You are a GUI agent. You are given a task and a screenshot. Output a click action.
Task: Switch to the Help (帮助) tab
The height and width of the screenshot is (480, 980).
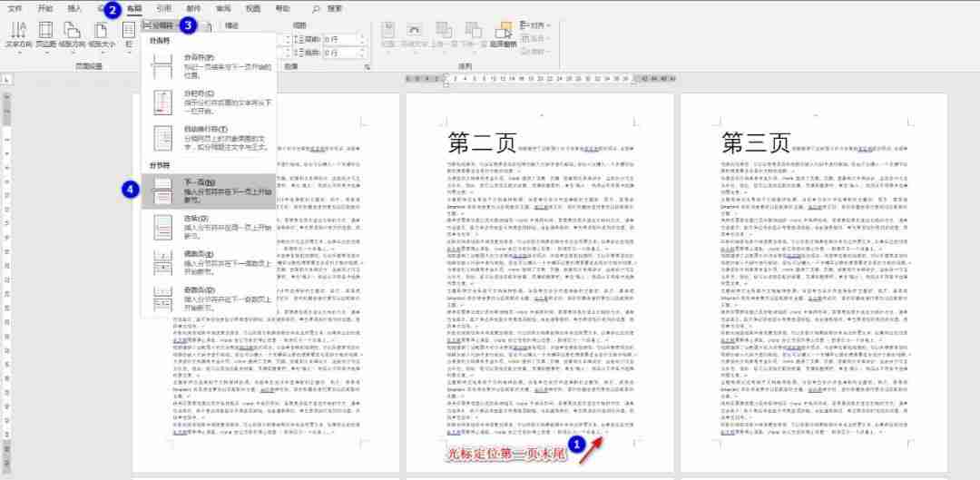click(x=282, y=9)
